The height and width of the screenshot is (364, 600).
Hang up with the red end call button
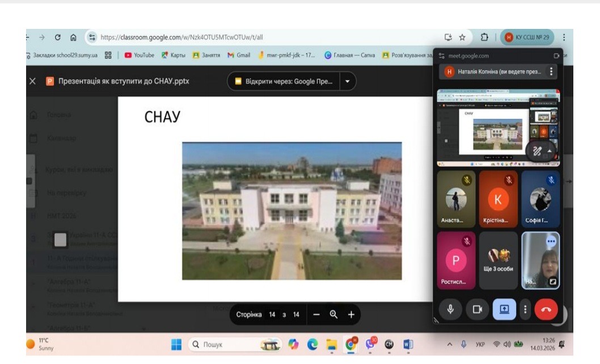click(x=546, y=310)
